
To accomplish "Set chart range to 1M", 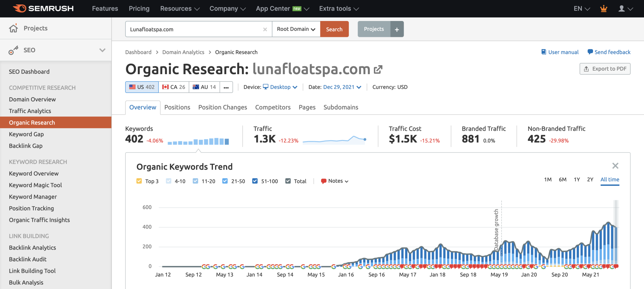I will tap(548, 180).
